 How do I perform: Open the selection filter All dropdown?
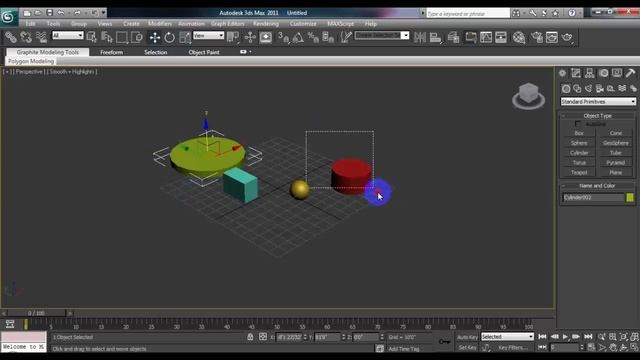coord(67,36)
